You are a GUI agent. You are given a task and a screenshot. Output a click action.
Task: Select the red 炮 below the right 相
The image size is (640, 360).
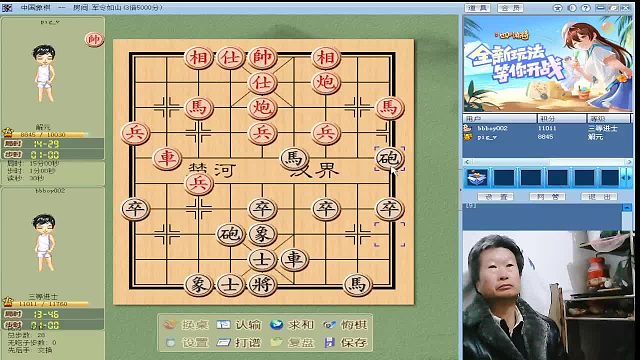point(326,83)
